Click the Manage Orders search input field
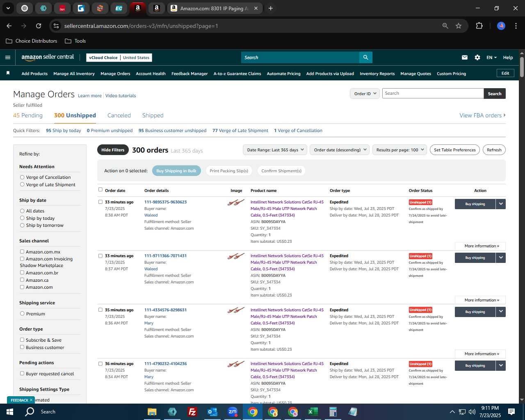Viewport: 525px width, 420px height. (433, 94)
